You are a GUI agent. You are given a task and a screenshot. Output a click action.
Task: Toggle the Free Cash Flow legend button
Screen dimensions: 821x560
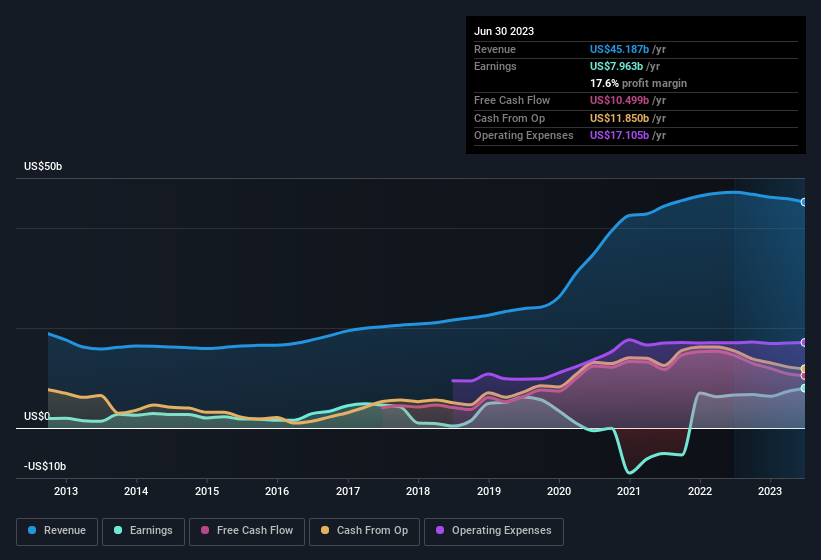click(247, 531)
